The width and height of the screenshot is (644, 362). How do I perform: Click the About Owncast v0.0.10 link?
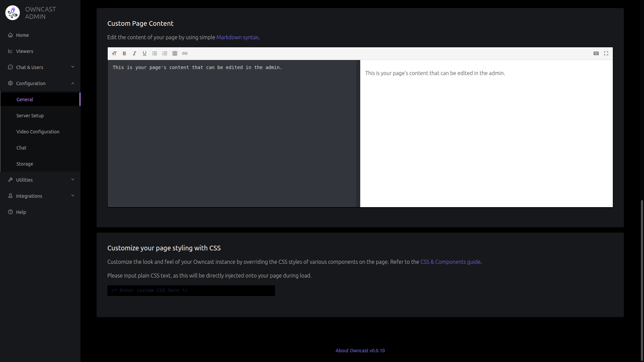360,351
